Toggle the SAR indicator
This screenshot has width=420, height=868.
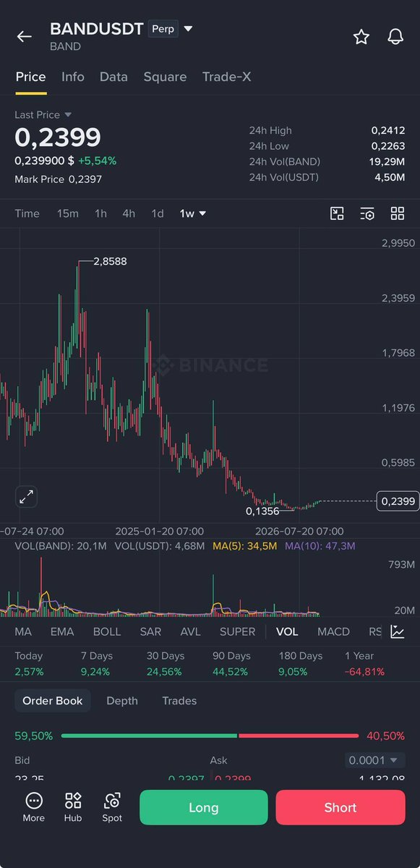(x=150, y=631)
